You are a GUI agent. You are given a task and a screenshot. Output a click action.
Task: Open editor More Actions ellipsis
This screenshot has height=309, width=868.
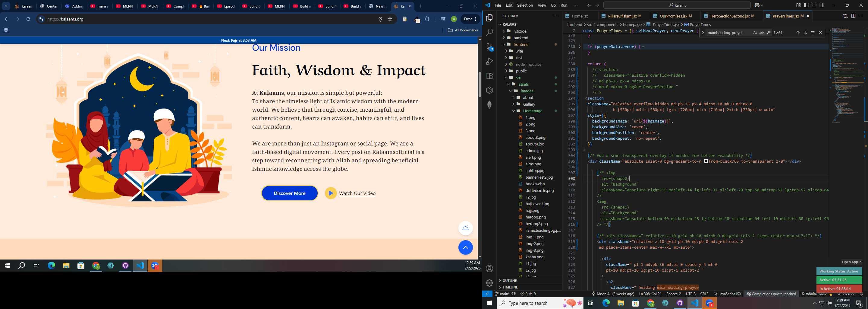pos(861,16)
